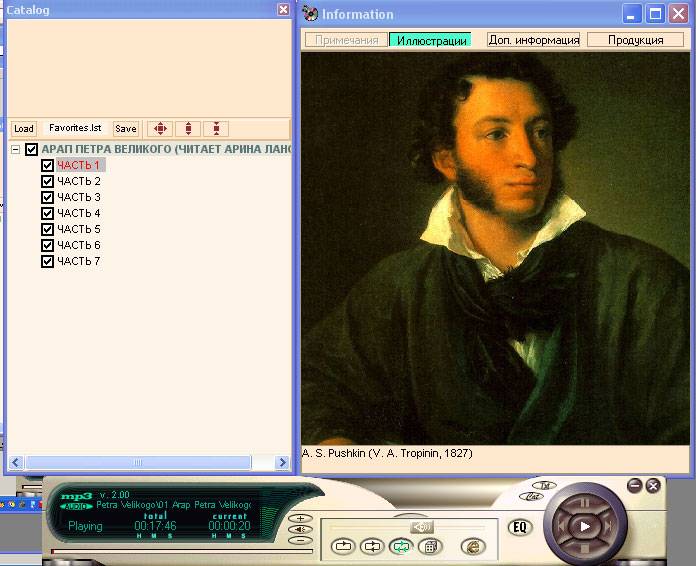Toggle the green loop-all button
Screen dimensions: 696x566
pyautogui.click(x=401, y=546)
